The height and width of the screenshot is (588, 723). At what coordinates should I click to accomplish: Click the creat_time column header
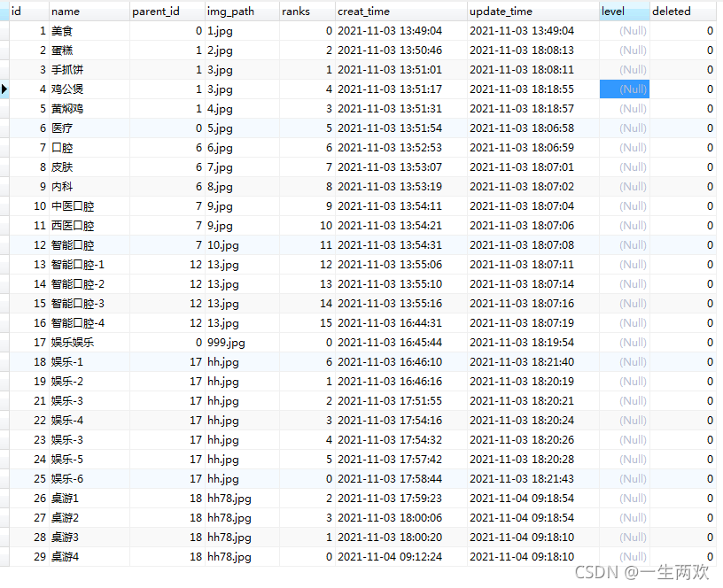point(400,11)
